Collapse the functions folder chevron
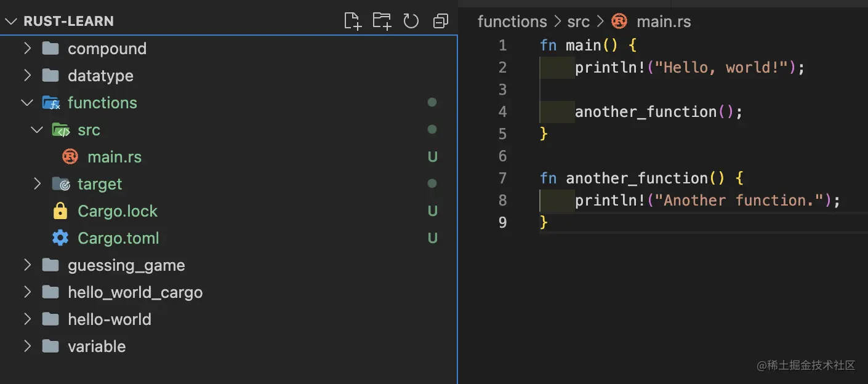 point(27,103)
